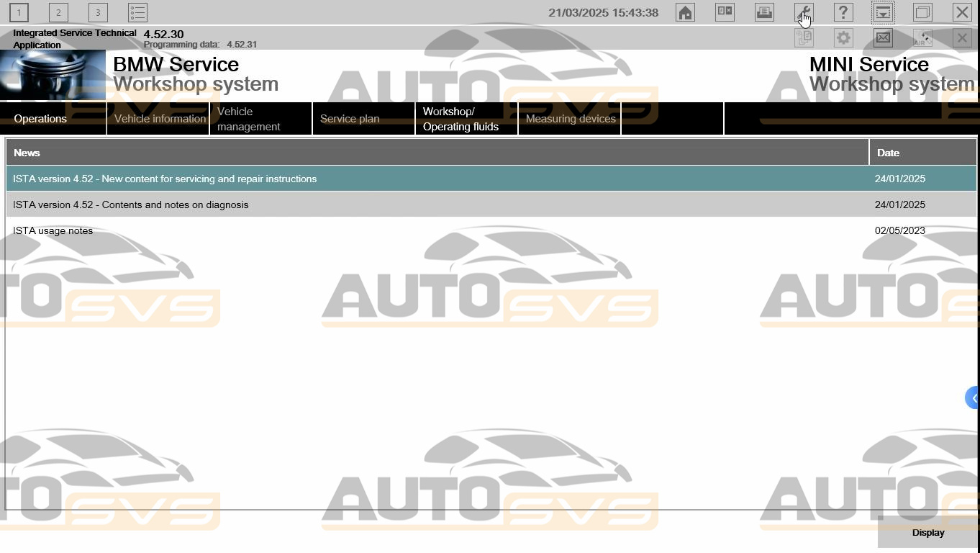Expand the blue side panel arrow
This screenshot has height=553, width=980.
[973, 397]
